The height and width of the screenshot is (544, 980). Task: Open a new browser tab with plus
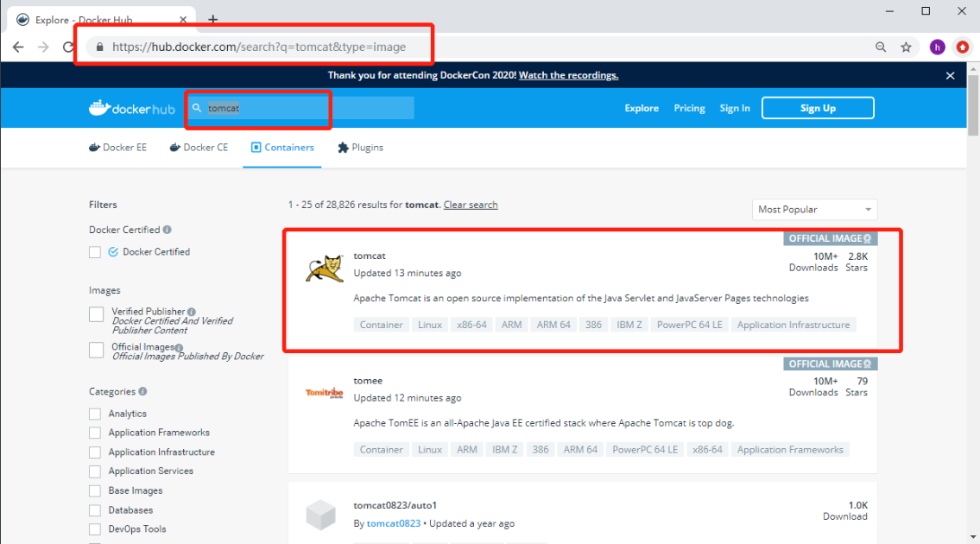[213, 19]
